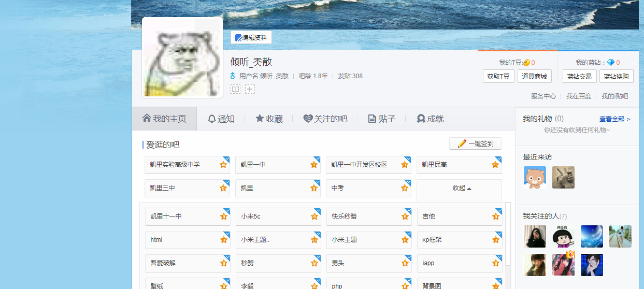Expand gifts with 查看全部 link
644x289 pixels.
click(x=614, y=119)
